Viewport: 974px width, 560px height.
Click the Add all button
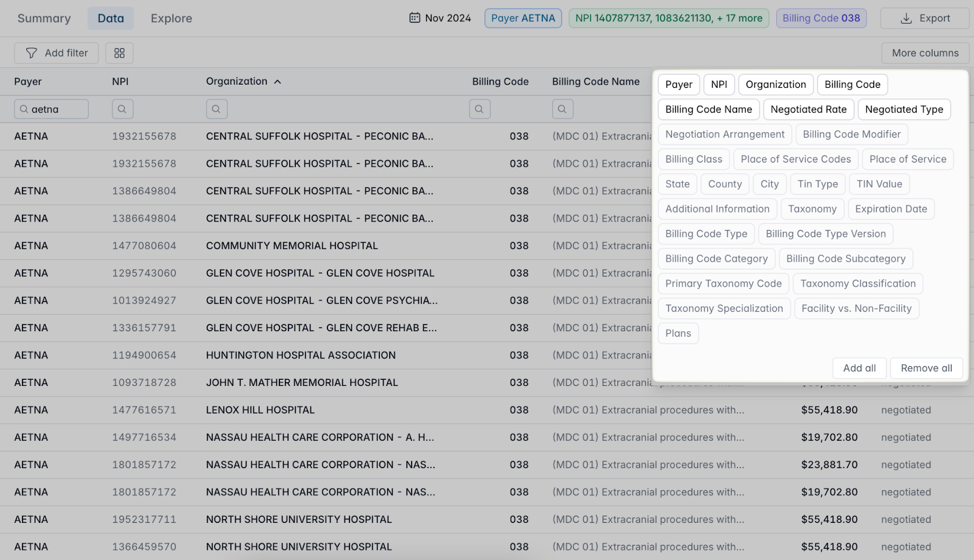(859, 368)
